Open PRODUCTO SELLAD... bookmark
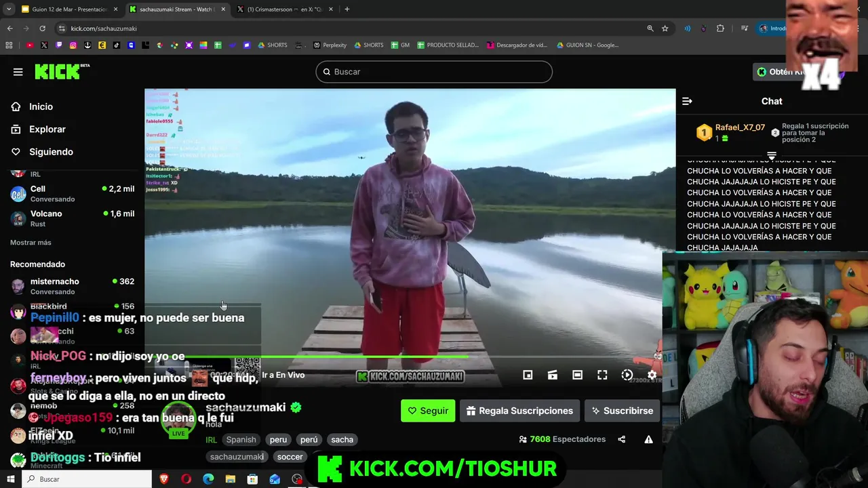The width and height of the screenshot is (868, 488). [448, 45]
